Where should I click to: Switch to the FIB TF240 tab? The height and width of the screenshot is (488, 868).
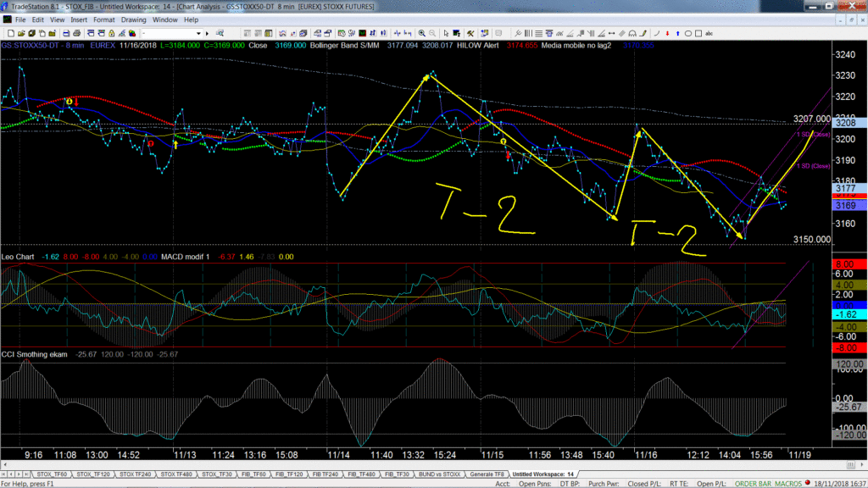[x=325, y=474]
